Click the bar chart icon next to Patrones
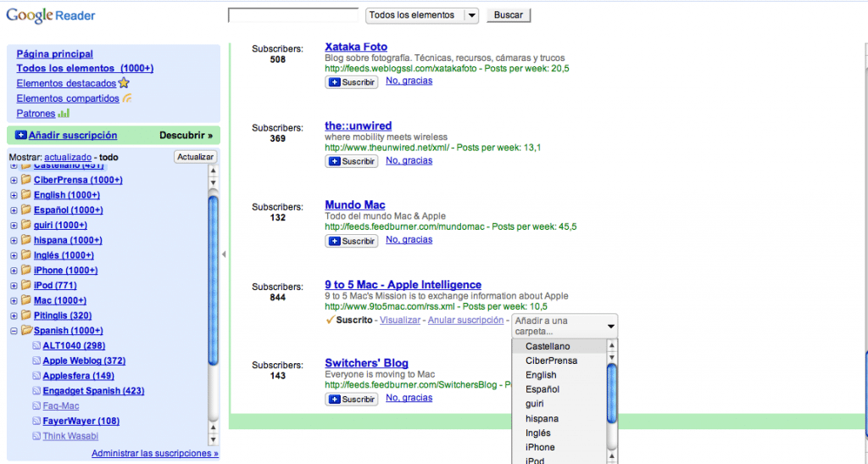868x464 pixels. (64, 114)
